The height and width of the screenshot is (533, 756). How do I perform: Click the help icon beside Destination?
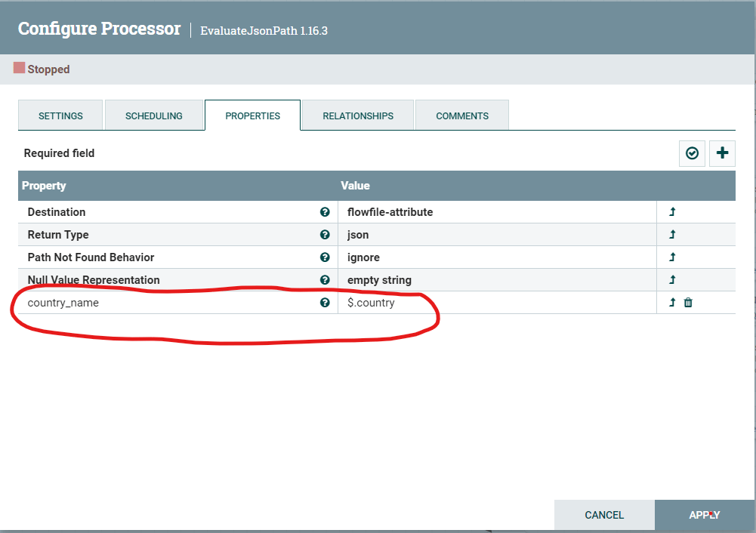325,212
